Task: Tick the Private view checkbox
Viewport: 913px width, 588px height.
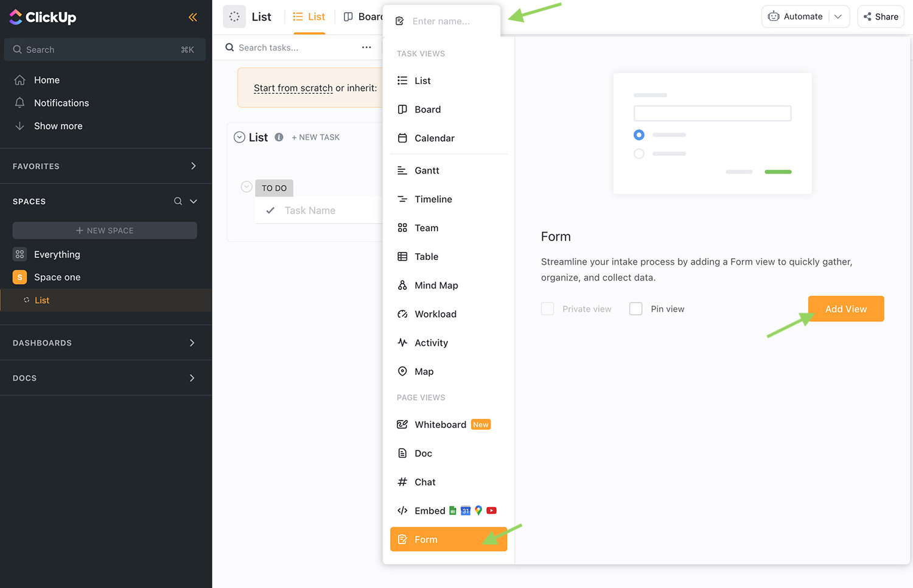Action: point(548,309)
